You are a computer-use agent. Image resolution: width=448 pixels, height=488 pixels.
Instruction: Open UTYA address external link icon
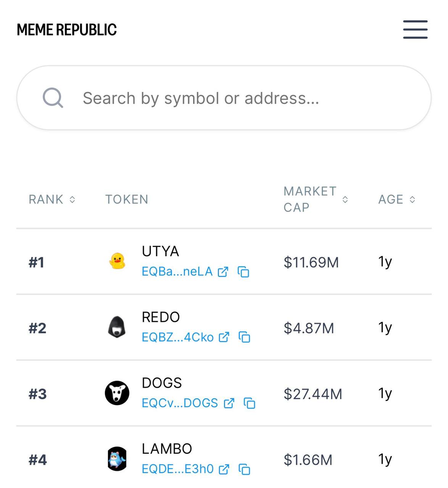coord(223,272)
